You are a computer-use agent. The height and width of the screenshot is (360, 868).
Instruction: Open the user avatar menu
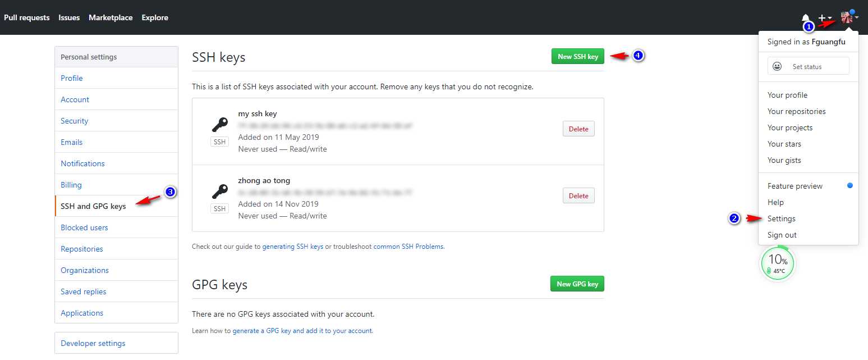tap(848, 17)
